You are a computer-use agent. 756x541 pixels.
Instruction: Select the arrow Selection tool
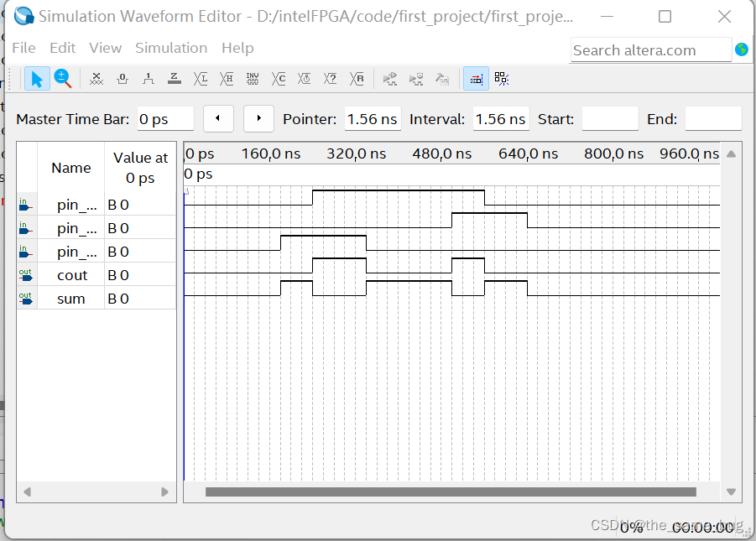click(37, 79)
